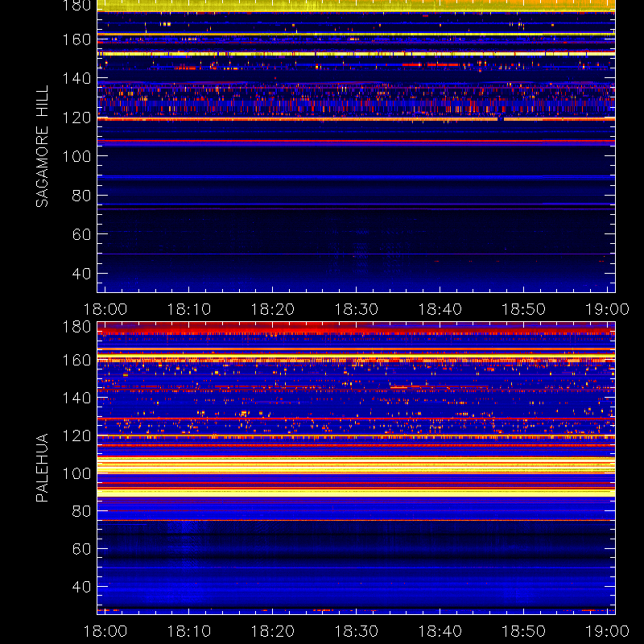This screenshot has width=644, height=644.
Task: Click 18:50 time label below Palehua plot
Action: point(524,631)
